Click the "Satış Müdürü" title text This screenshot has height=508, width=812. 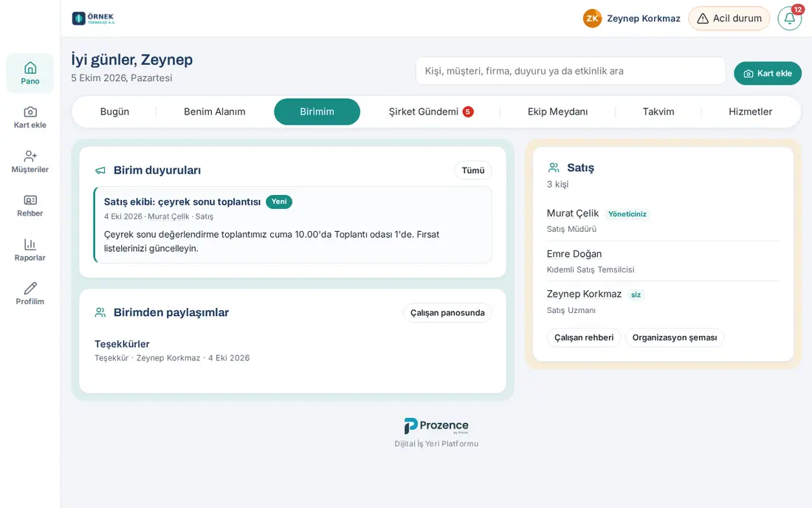[x=571, y=229]
